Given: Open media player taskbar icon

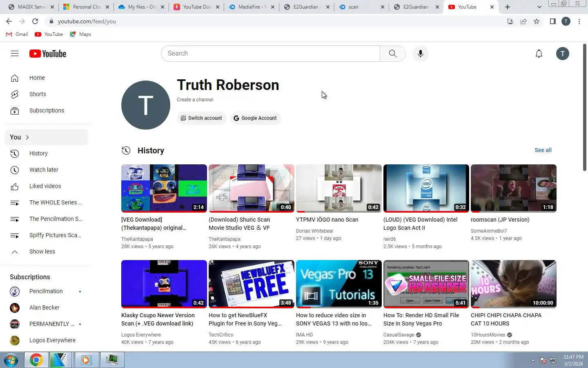Looking at the screenshot, I should pyautogui.click(x=86, y=360).
